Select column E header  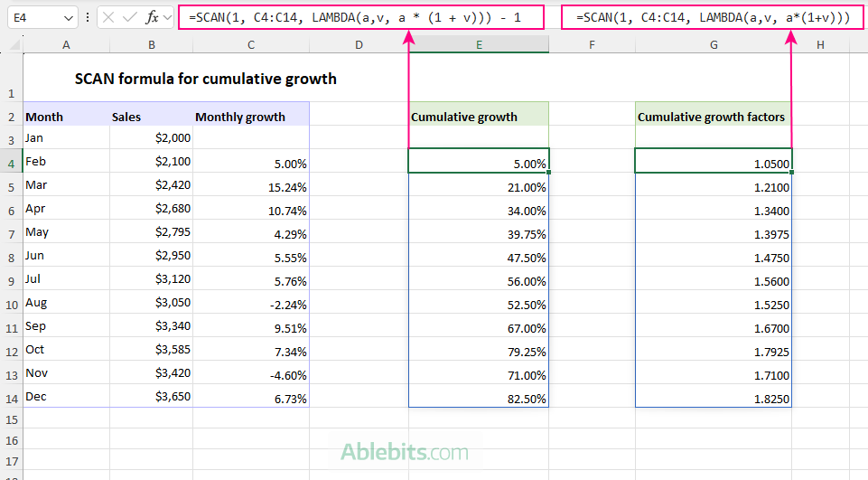(479, 45)
